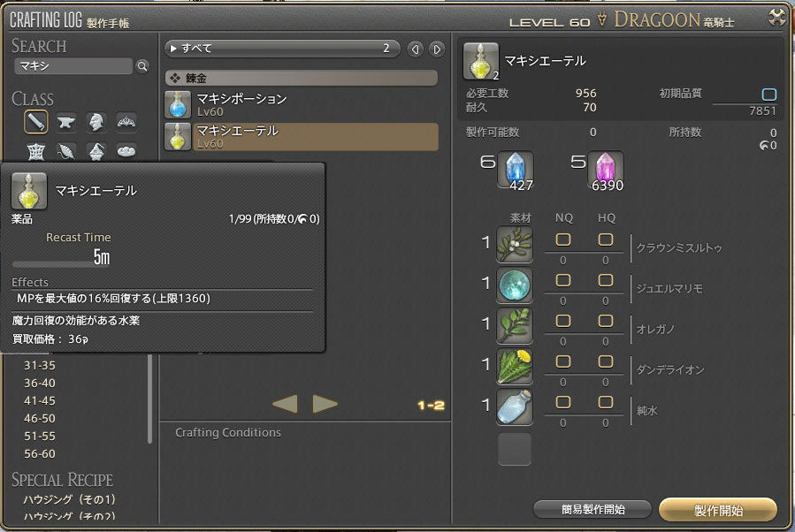Click the マキシエーテル icon in recipe list
This screenshot has width=795, height=532.
[x=178, y=136]
